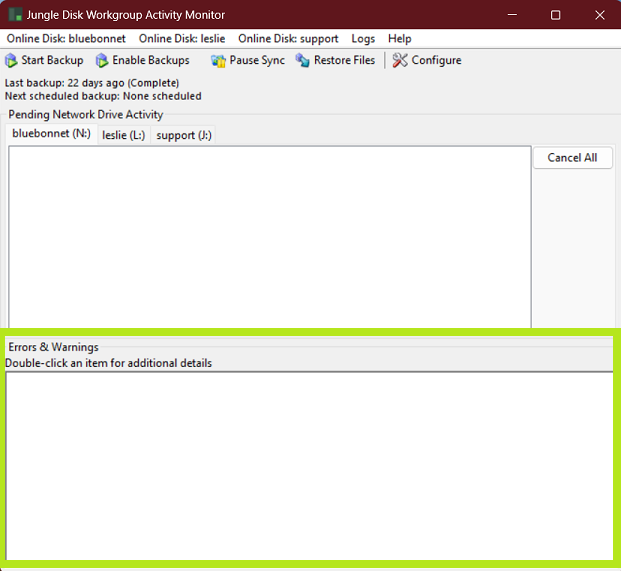Image resolution: width=621 pixels, height=571 pixels.
Task: Open the Online Disk: support menu
Action: (x=288, y=39)
